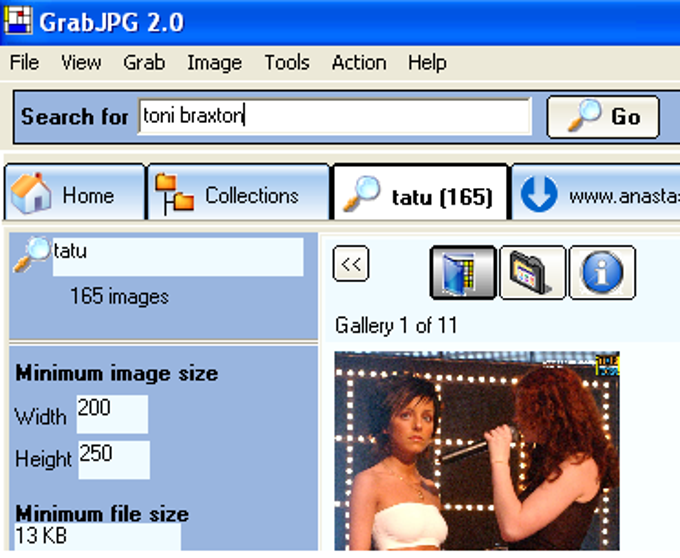The height and width of the screenshot is (558, 680).
Task: Click the '165 images' count text
Action: click(119, 297)
